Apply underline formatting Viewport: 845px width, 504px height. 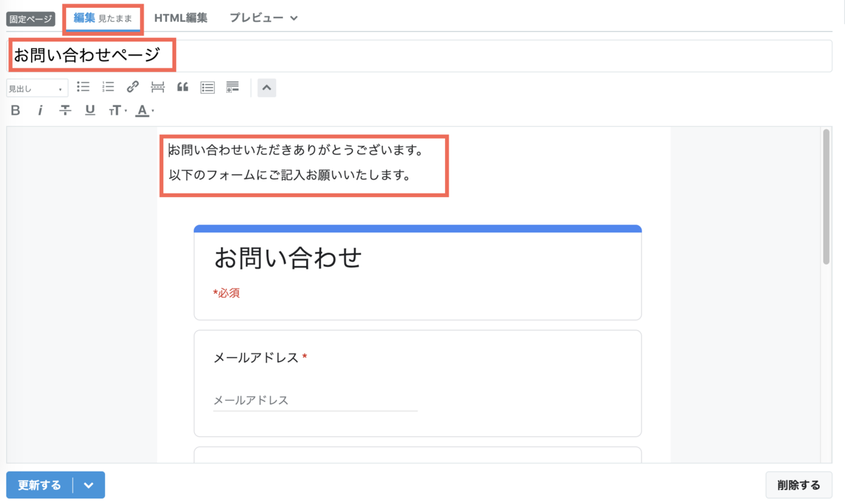pyautogui.click(x=89, y=110)
